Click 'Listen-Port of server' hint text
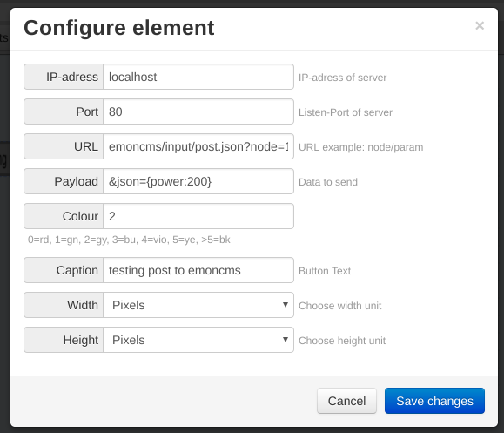This screenshot has height=433, width=504. click(346, 112)
